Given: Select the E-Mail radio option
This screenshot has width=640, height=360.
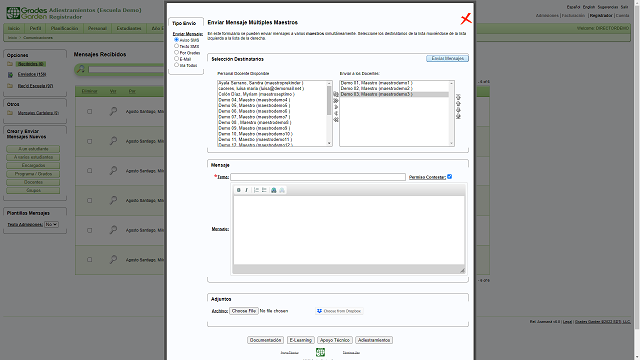Looking at the screenshot, I should [x=176, y=58].
